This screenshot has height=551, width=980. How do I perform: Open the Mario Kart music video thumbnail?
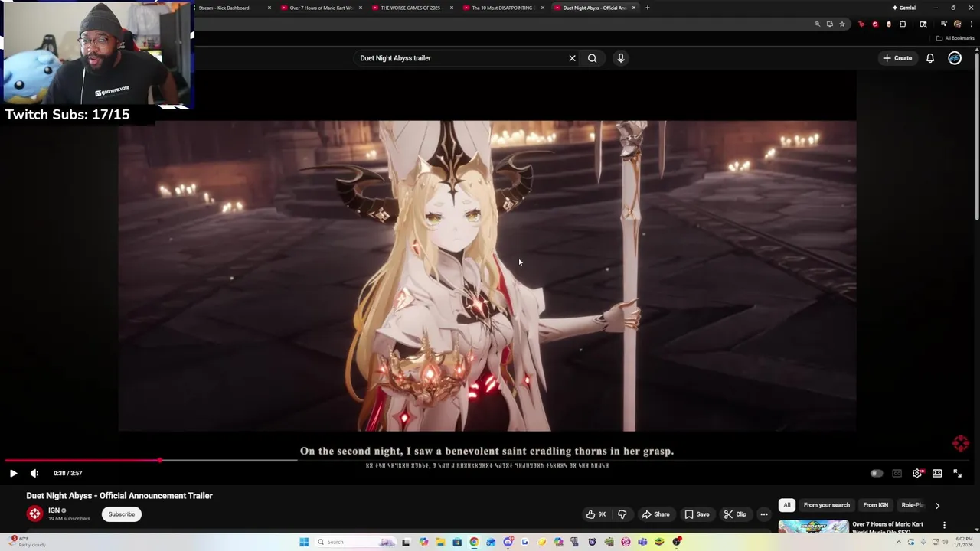(x=813, y=527)
